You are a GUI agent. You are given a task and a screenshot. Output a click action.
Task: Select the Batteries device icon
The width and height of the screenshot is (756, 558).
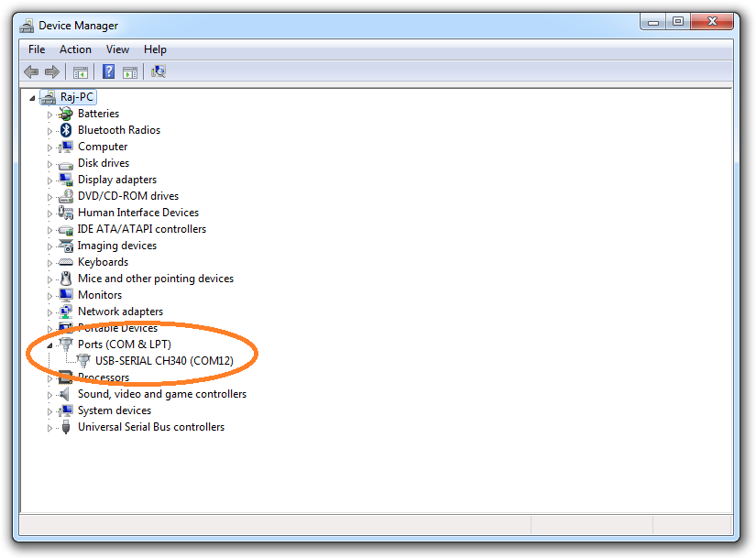tap(64, 113)
